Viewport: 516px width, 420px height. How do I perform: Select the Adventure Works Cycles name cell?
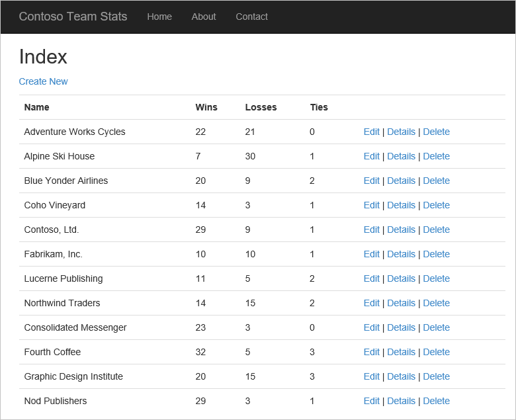[75, 132]
